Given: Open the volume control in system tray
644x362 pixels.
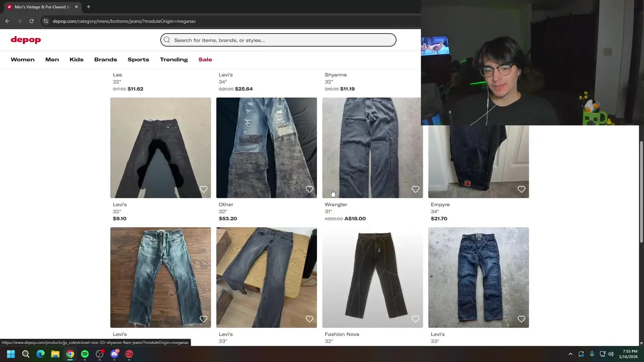Looking at the screenshot, I should [x=611, y=354].
